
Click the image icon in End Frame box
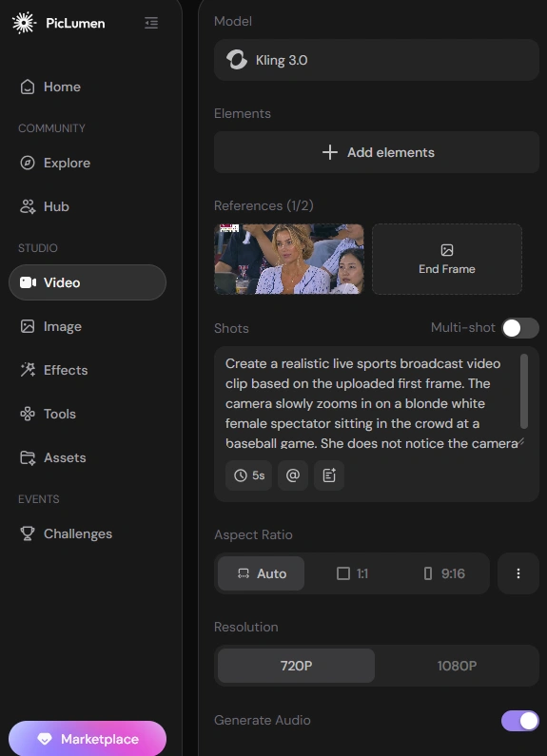click(447, 250)
